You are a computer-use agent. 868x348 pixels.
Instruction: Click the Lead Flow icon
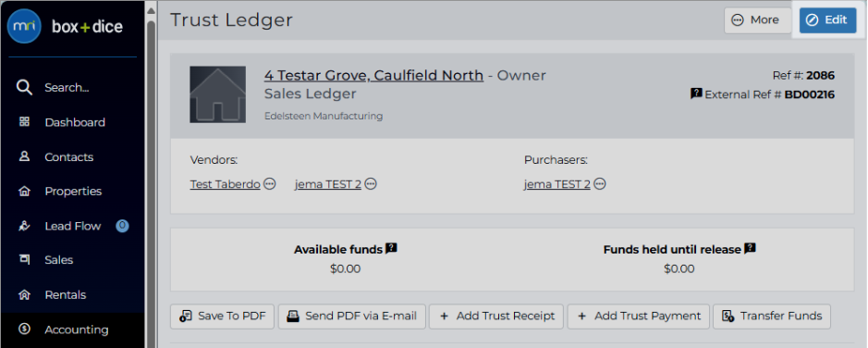coord(24,226)
